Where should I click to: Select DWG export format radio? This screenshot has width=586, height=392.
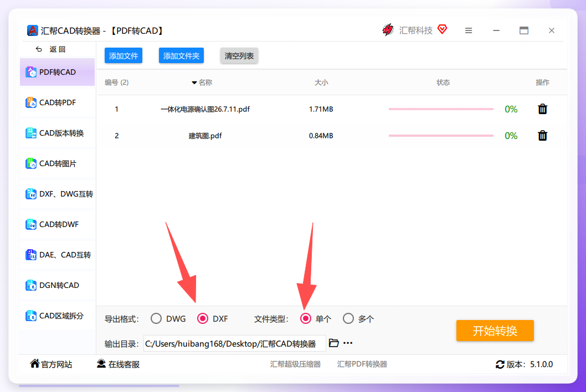click(x=156, y=318)
